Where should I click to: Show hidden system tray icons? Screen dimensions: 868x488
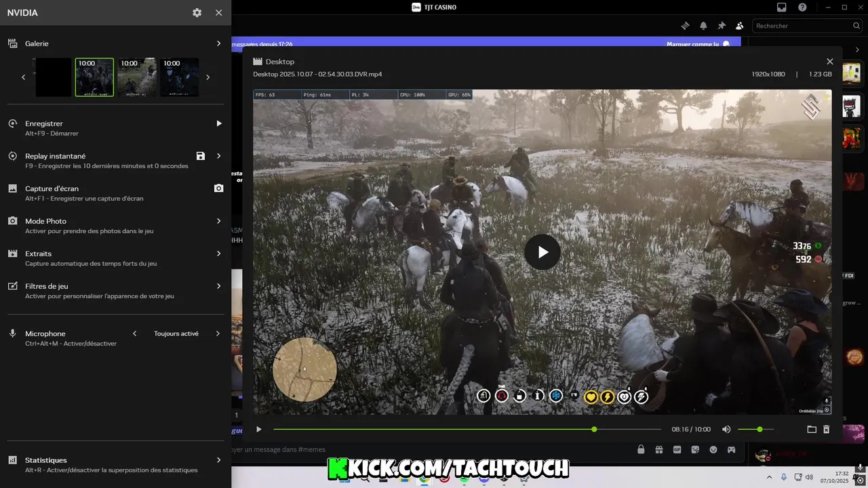pos(769,477)
